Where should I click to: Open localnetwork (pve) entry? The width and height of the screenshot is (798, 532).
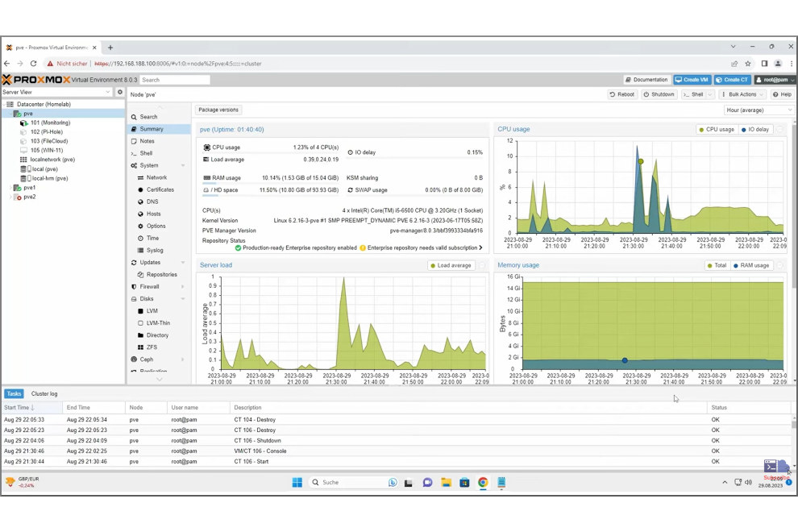(52, 160)
